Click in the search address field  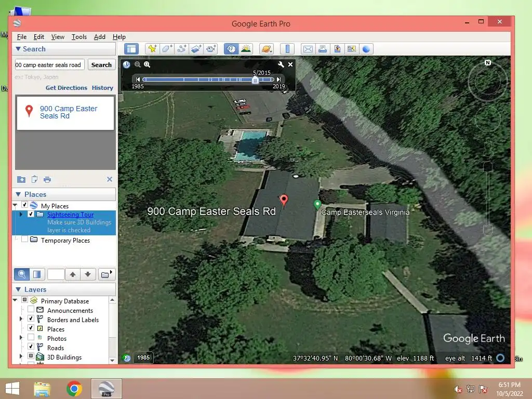click(49, 65)
